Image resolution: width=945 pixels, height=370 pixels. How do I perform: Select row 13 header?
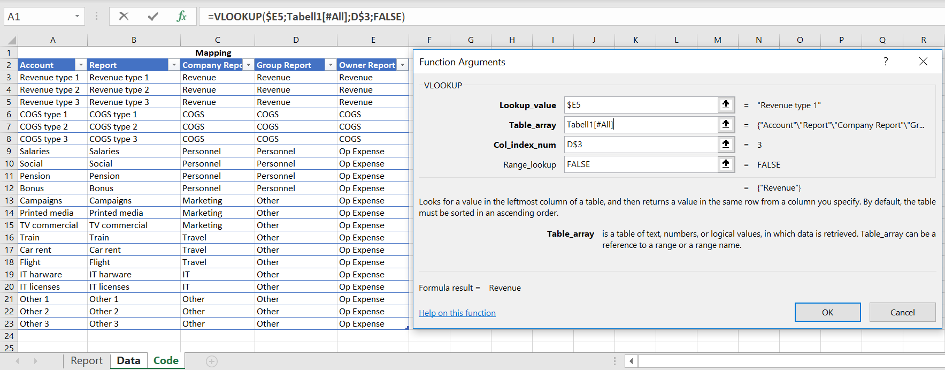pos(9,201)
